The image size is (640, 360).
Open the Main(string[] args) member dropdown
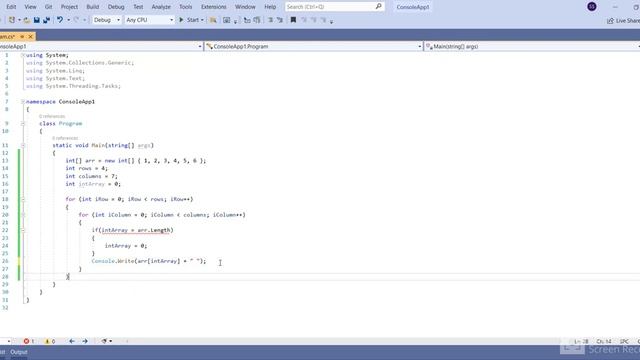[x=532, y=47]
